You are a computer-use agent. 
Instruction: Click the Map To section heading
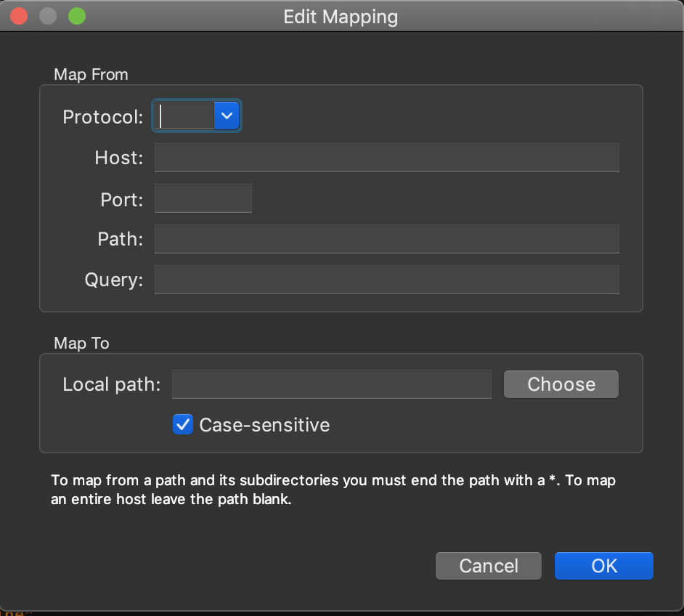tap(81, 344)
